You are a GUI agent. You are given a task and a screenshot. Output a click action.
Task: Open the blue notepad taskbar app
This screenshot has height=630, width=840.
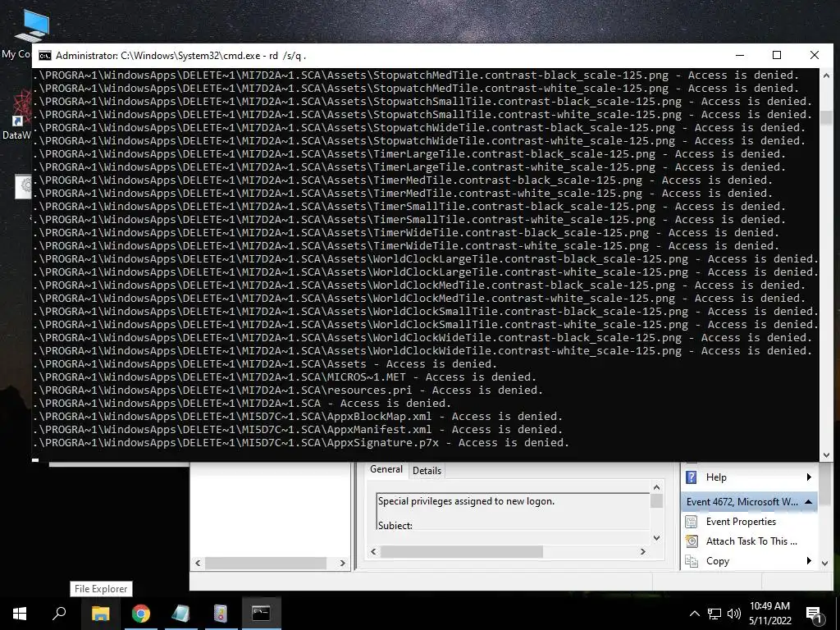(180, 614)
